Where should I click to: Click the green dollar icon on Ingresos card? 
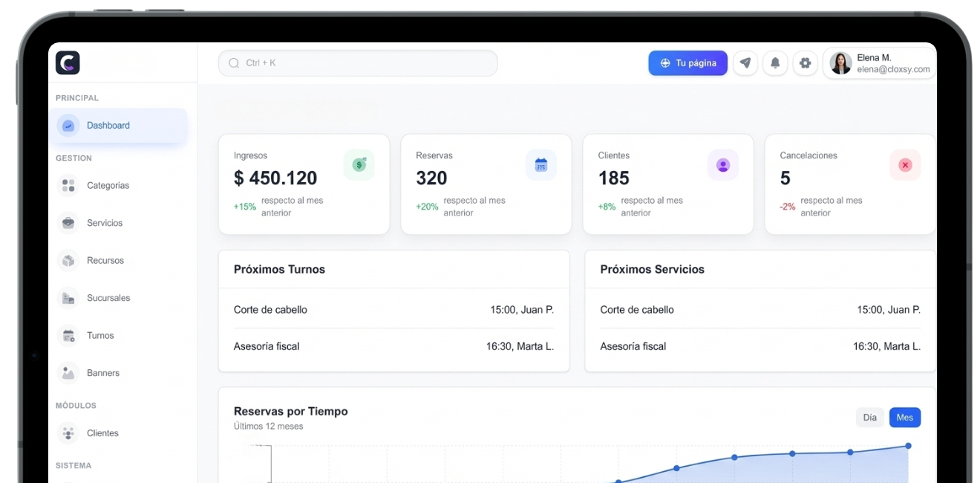click(x=359, y=164)
